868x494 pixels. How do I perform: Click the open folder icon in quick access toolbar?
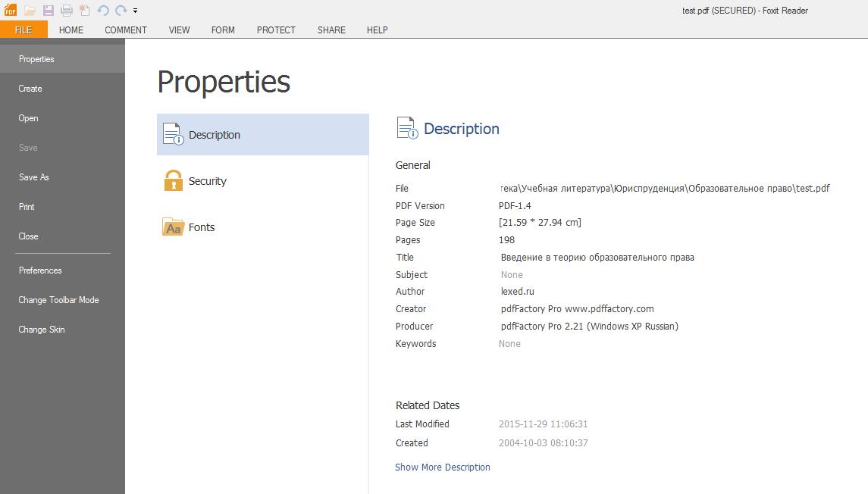point(30,11)
